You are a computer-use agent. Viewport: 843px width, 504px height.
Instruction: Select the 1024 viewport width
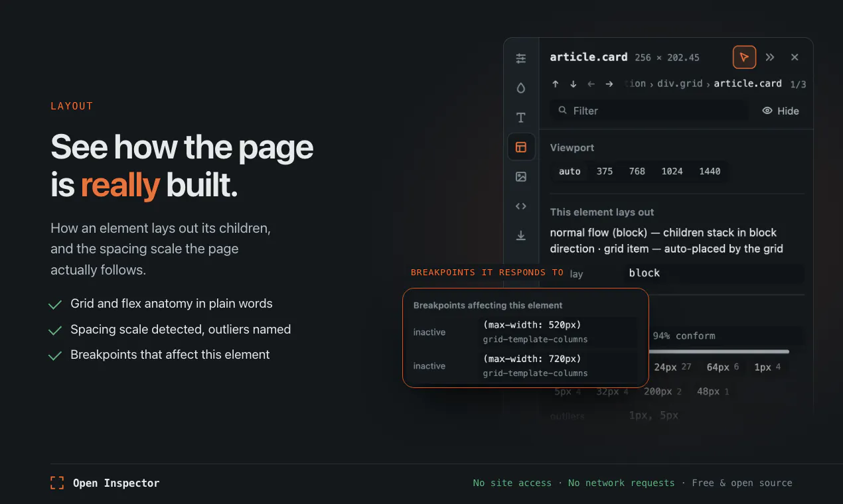[672, 171]
